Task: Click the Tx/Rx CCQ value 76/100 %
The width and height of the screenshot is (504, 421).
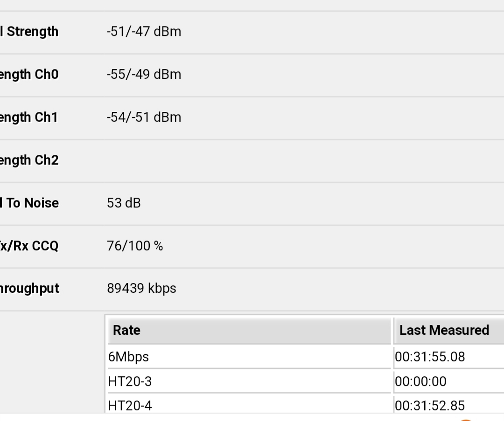Action: coord(135,246)
